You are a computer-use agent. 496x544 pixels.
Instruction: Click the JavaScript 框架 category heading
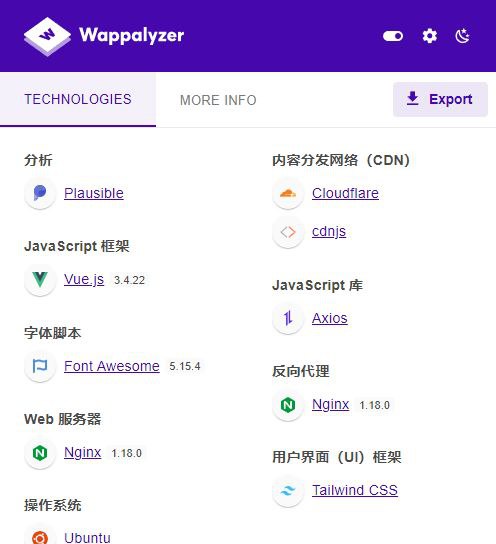point(77,247)
